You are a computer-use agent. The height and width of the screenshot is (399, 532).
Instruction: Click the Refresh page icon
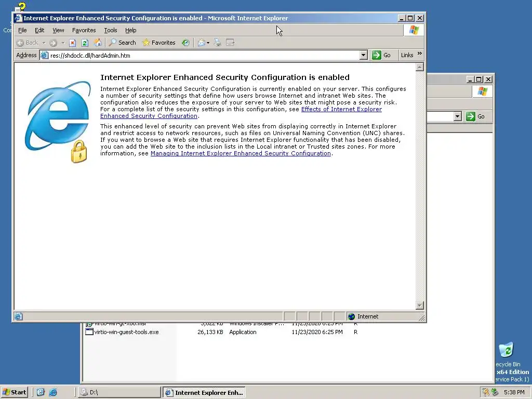[85, 43]
